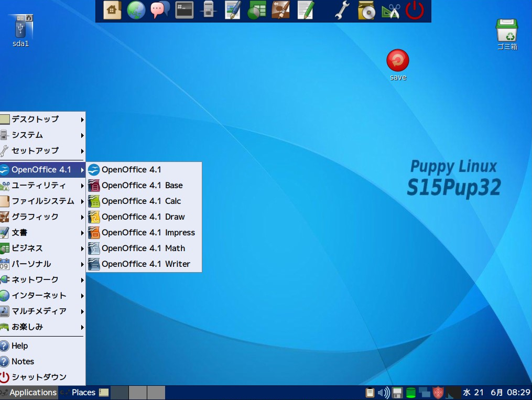This screenshot has height=400, width=532.
Task: Click the green storage cylinder tray icon
Action: click(411, 393)
